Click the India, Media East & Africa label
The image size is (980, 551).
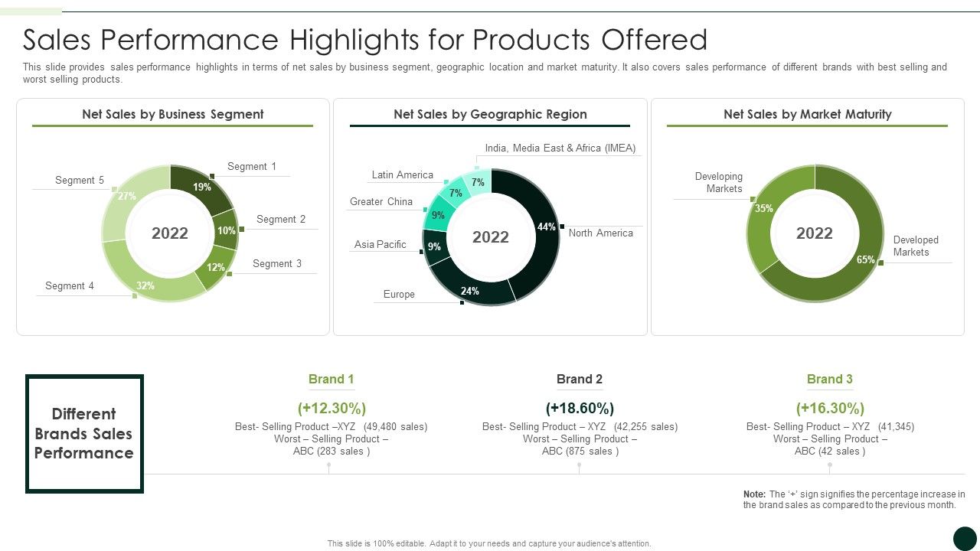(560, 148)
